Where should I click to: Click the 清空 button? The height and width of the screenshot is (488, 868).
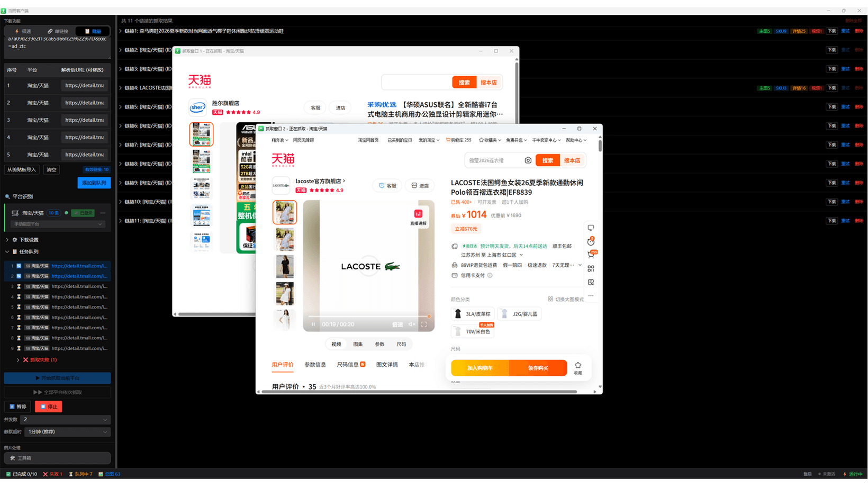(x=51, y=170)
